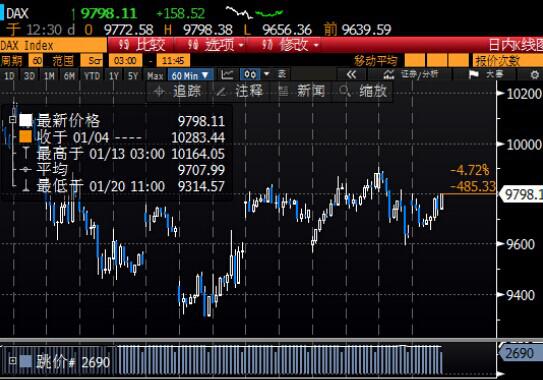Click the 比较 compare button
Screen dimensions: 543x380
tap(141, 45)
